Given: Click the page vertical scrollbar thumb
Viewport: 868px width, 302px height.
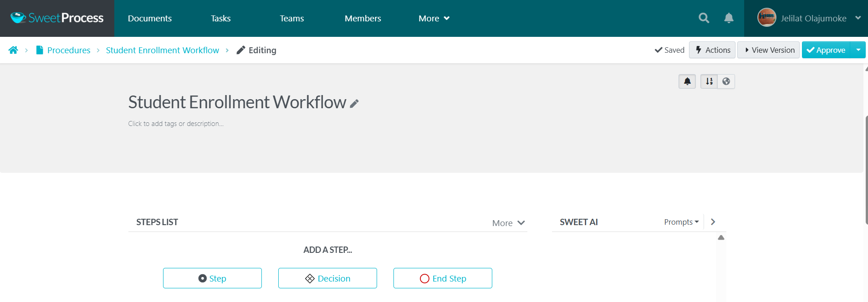Looking at the screenshot, I should tap(866, 170).
